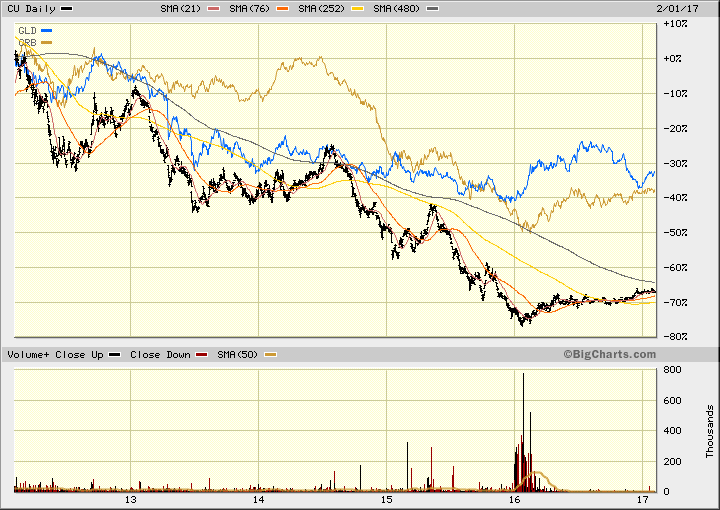Click the tan SMA(50) legend swatch
720x510 pixels.
point(270,355)
